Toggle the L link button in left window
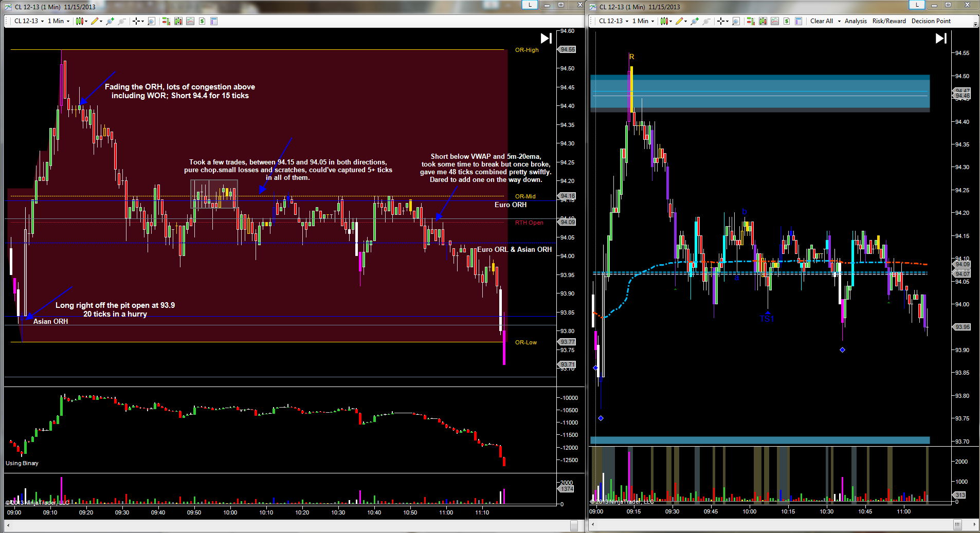 tap(530, 5)
